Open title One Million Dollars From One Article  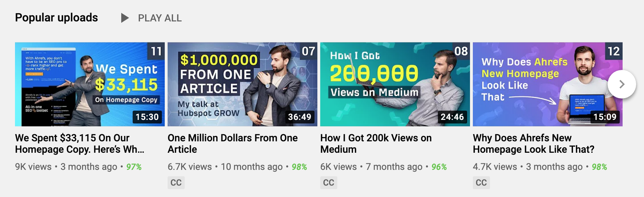click(232, 143)
